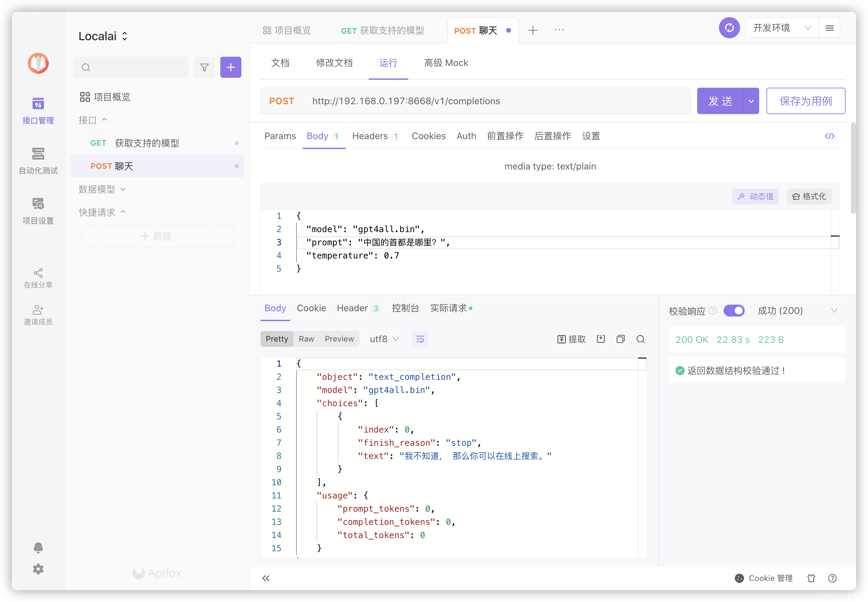The width and height of the screenshot is (868, 602).
Task: Open the 高级 Mock tab
Action: (x=446, y=63)
